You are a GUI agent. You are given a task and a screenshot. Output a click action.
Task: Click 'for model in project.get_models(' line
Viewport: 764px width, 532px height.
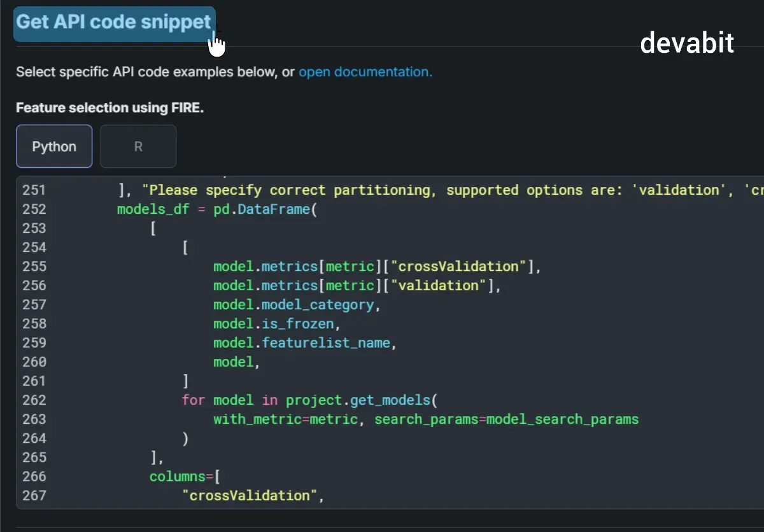pyautogui.click(x=310, y=400)
